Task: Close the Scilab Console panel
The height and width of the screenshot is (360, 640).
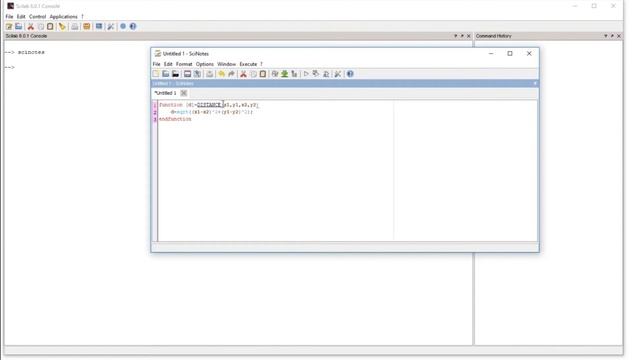Action: point(469,36)
